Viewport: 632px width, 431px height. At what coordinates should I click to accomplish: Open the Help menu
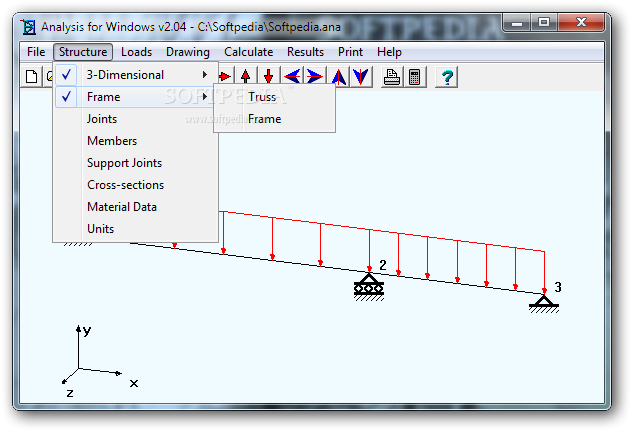tap(389, 52)
